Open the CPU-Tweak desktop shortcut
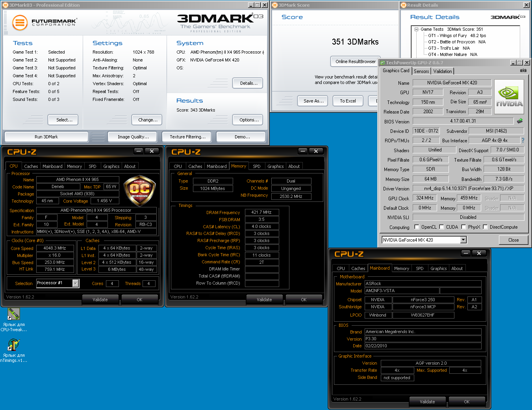Screen dimensions: 532x410 click(x=14, y=314)
